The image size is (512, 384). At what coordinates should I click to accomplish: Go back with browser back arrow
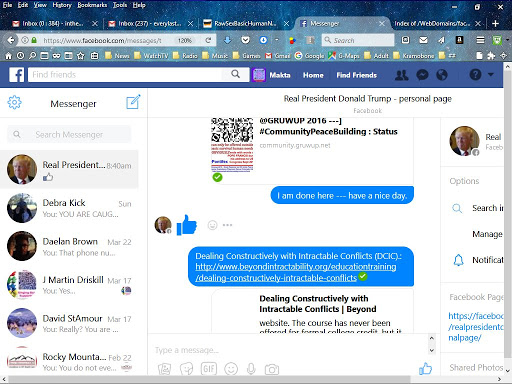tap(11, 40)
